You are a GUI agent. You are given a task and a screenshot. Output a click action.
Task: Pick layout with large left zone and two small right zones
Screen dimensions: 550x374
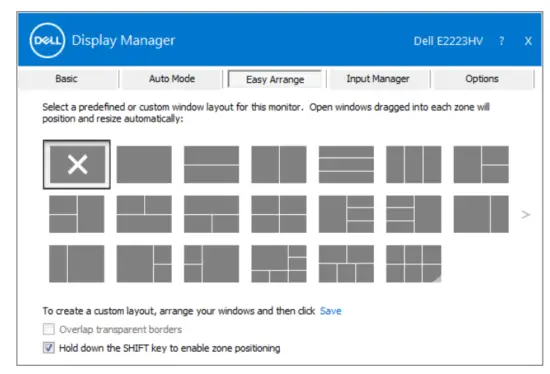(x=144, y=264)
